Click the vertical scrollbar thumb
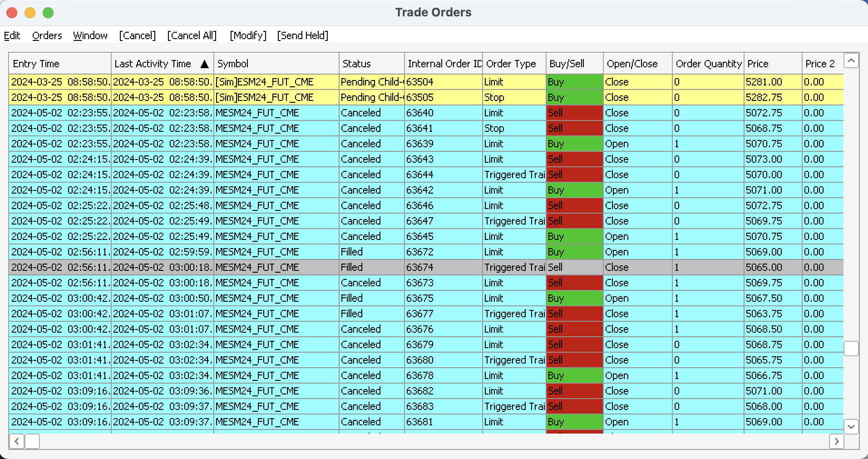The image size is (868, 459). (851, 349)
